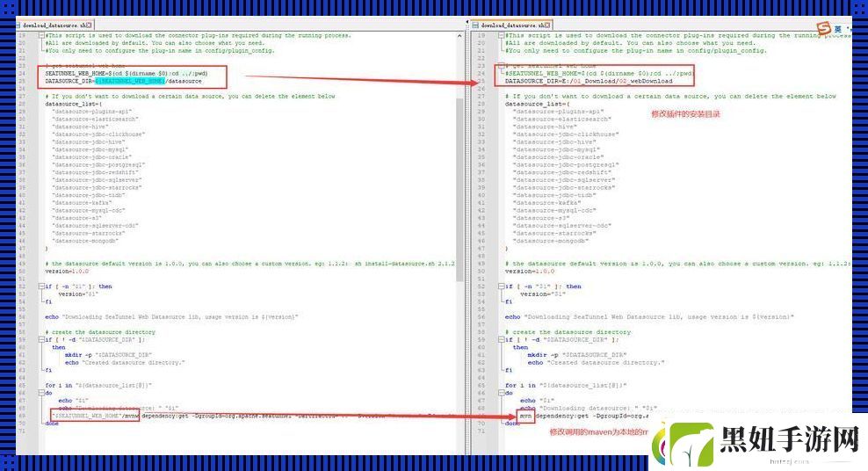The height and width of the screenshot is (471, 868).
Task: Click datasource_list=( line in left pane
Action: pos(74,104)
